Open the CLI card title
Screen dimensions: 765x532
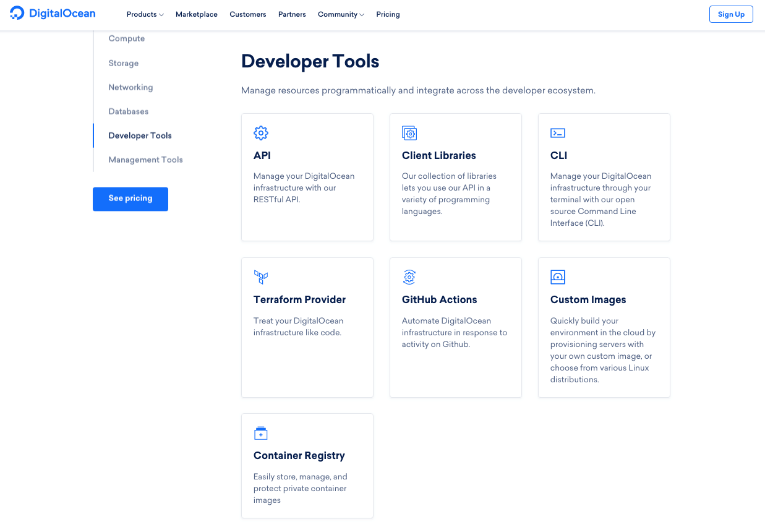click(559, 155)
